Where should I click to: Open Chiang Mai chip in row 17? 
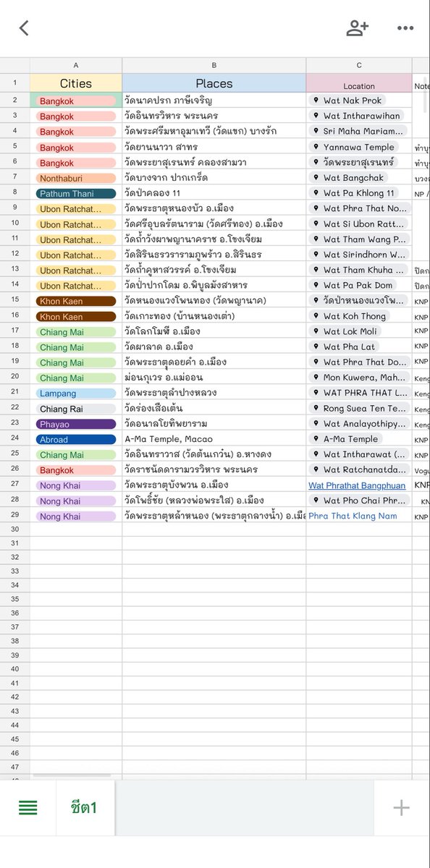click(76, 332)
